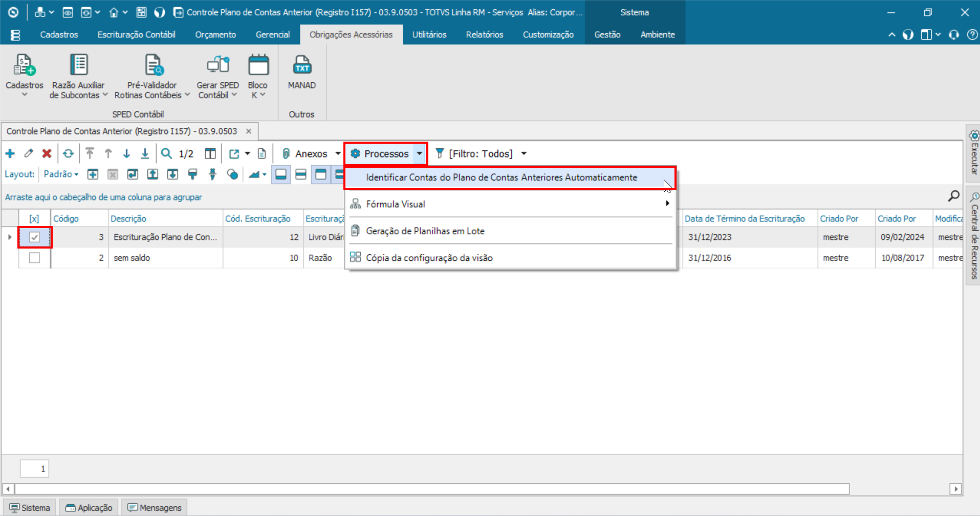Click the Sistema status bar button
This screenshot has height=516, width=980.
[30, 507]
